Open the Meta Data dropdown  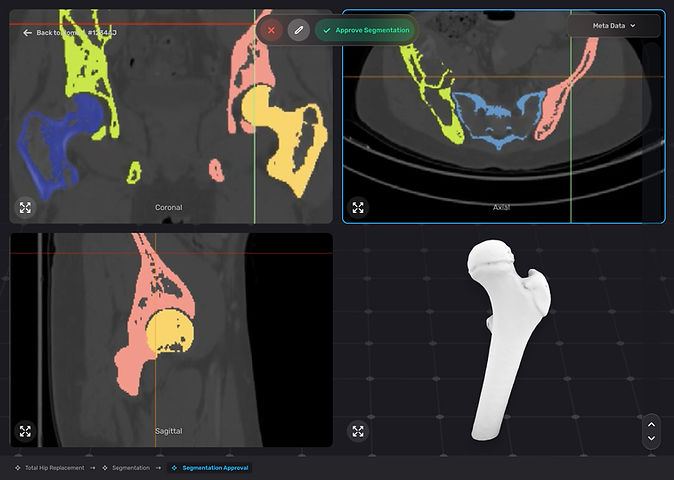(x=615, y=26)
